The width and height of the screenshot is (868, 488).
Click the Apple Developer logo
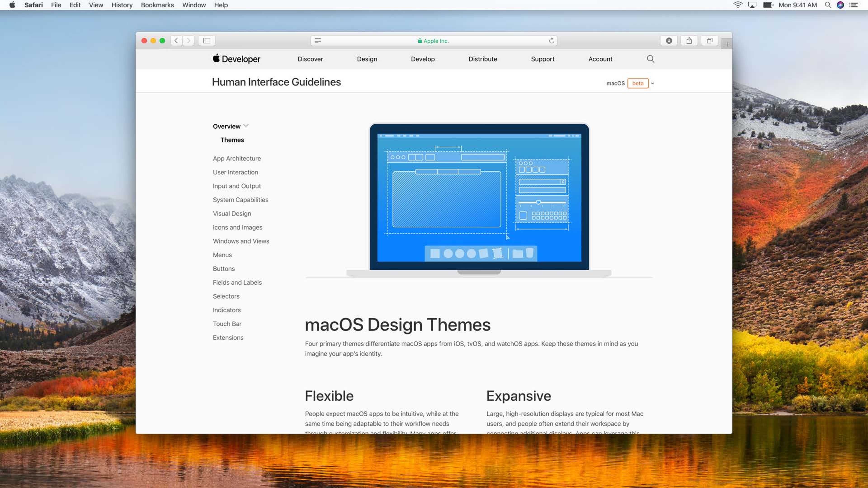[236, 59]
